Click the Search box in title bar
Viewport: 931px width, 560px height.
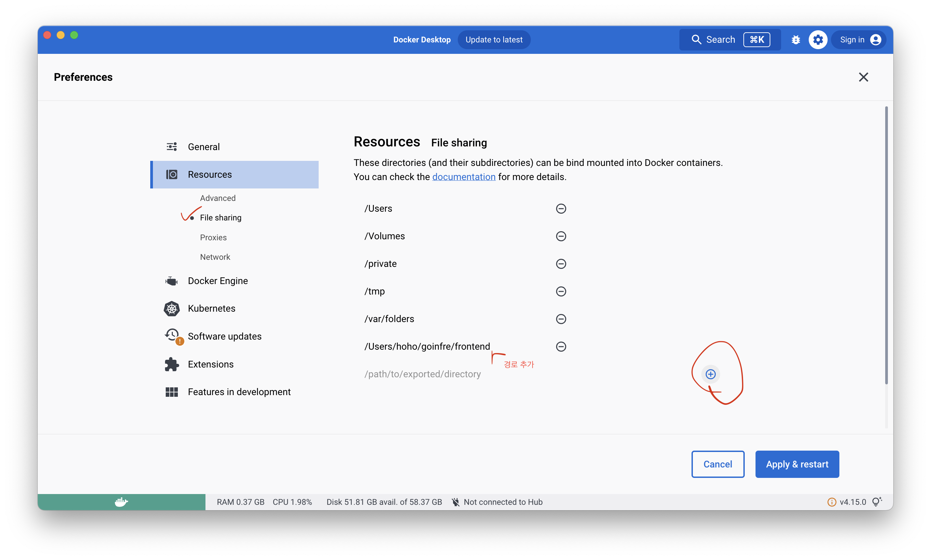click(730, 40)
